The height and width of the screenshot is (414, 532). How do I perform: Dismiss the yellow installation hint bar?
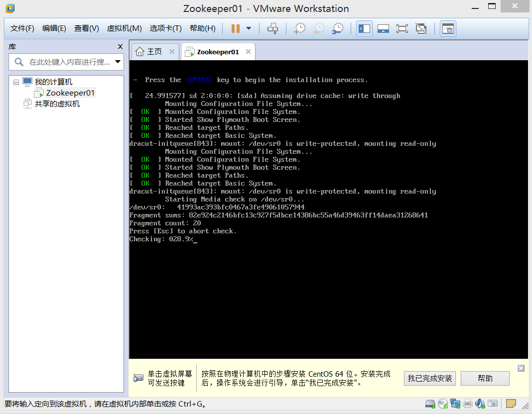521,368
